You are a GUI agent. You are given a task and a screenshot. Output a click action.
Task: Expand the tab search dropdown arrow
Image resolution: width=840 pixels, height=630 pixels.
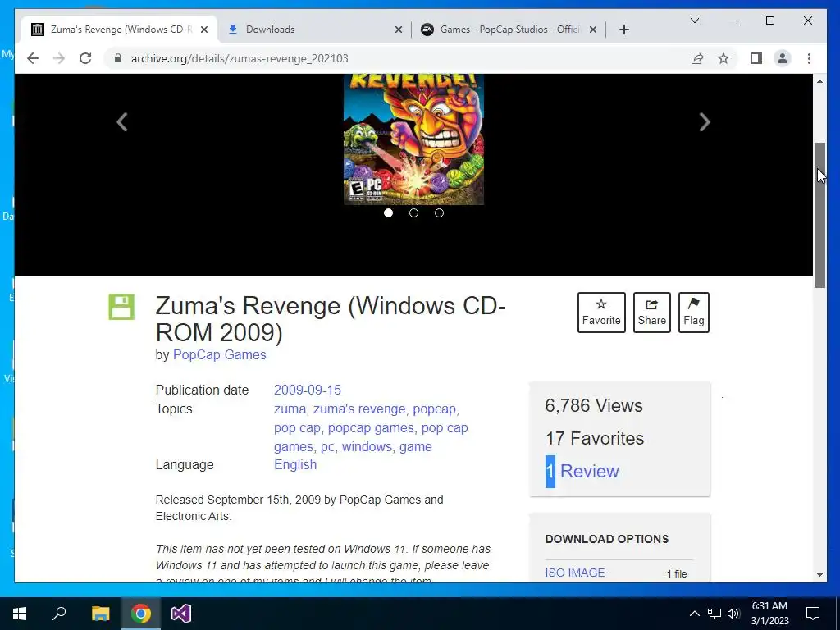click(695, 21)
